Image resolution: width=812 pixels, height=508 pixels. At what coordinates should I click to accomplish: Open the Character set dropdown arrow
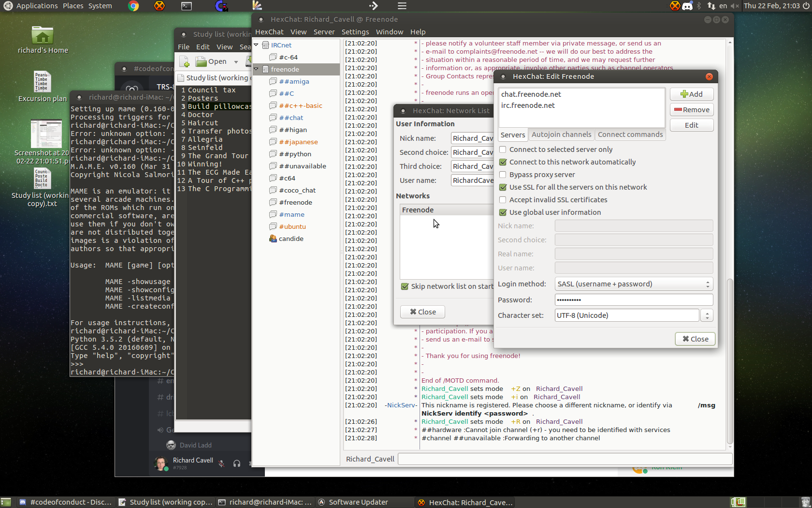pyautogui.click(x=707, y=315)
